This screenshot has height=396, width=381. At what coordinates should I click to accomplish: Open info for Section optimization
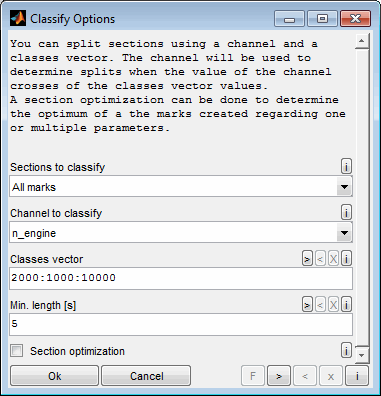[346, 351]
